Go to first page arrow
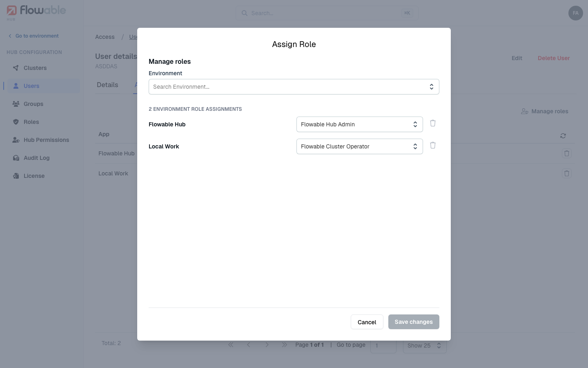The height and width of the screenshot is (368, 588). coord(231,345)
